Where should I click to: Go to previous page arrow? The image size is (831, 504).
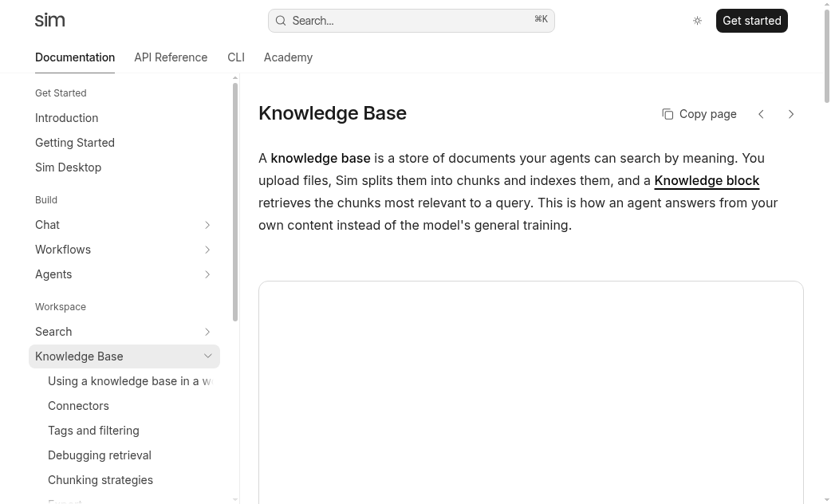[761, 114]
